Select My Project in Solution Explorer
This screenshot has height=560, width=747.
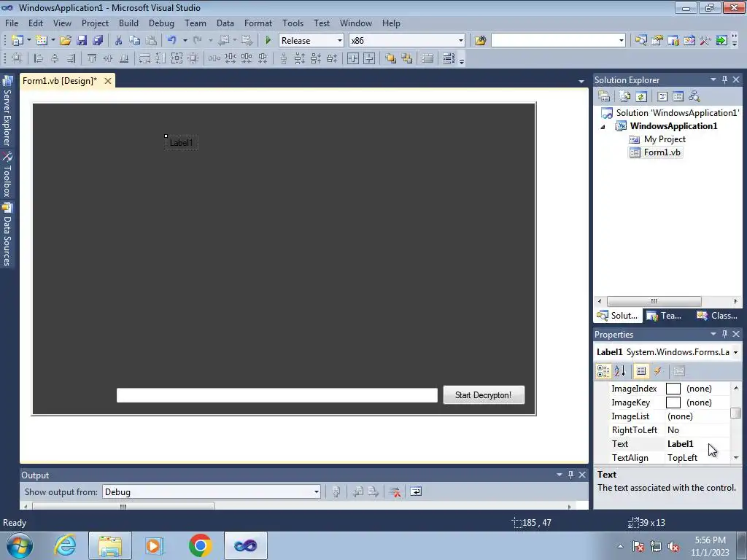(657, 139)
